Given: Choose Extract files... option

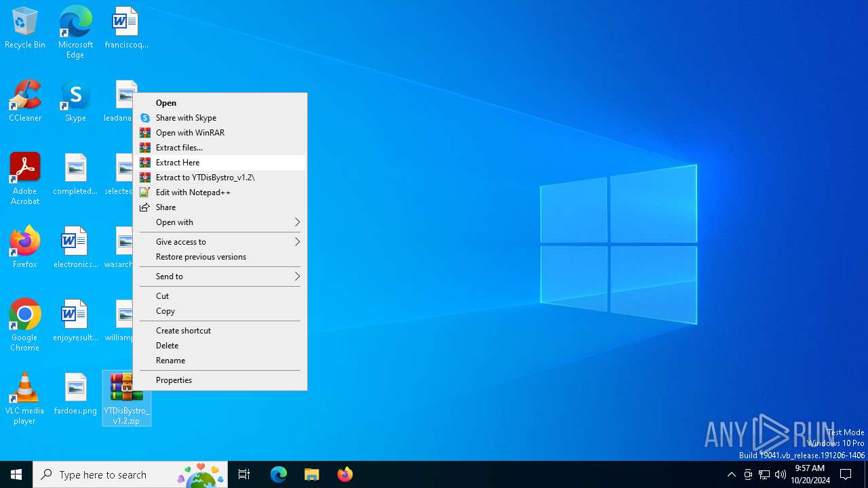Looking at the screenshot, I should tap(220, 148).
